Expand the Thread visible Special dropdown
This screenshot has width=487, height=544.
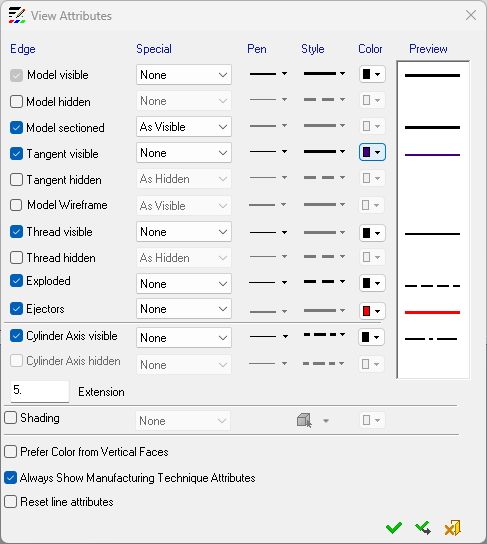click(184, 232)
